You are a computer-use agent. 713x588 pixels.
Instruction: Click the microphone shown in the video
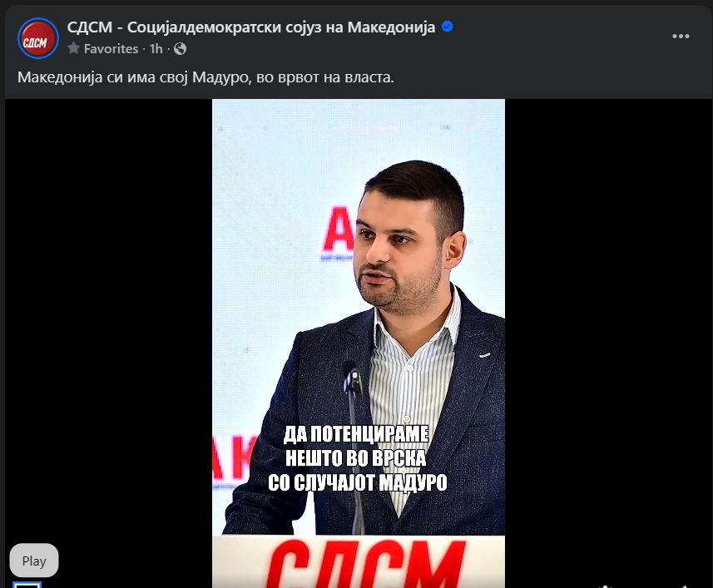353,378
